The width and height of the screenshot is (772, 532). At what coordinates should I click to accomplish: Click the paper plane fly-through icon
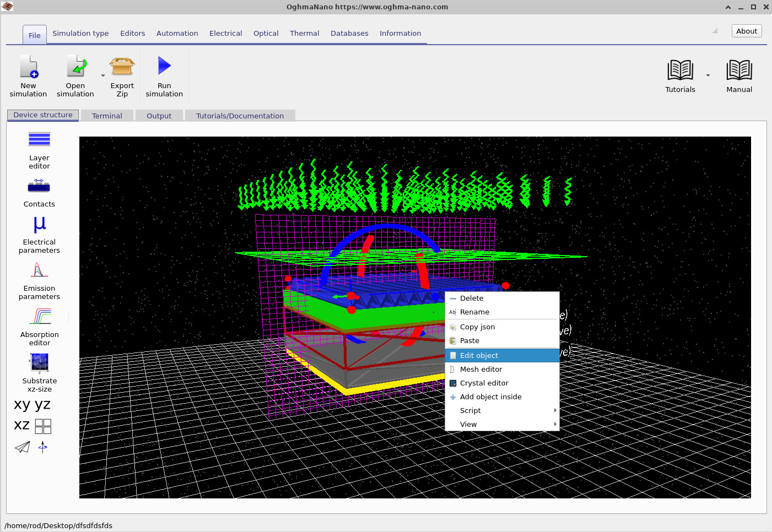[x=22, y=447]
